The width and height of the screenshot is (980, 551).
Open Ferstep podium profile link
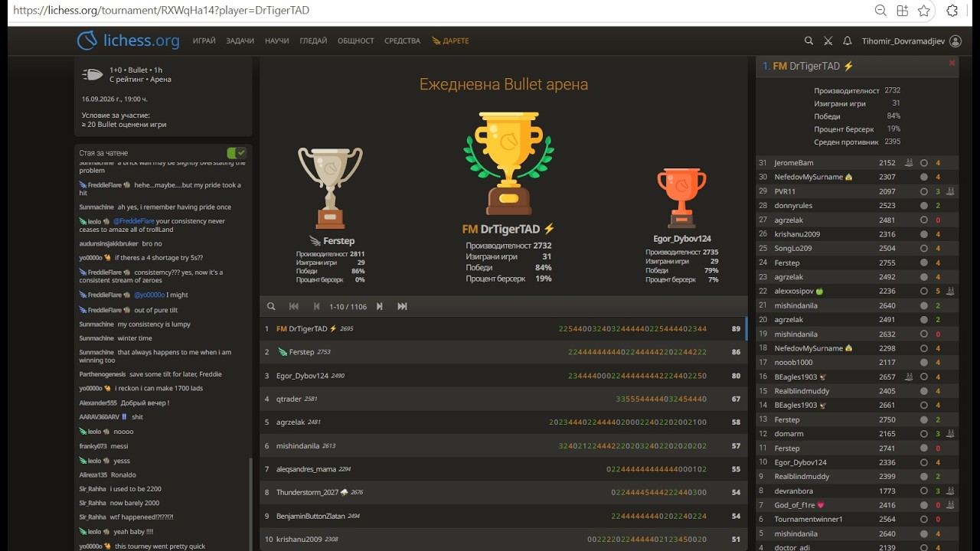[332, 241]
